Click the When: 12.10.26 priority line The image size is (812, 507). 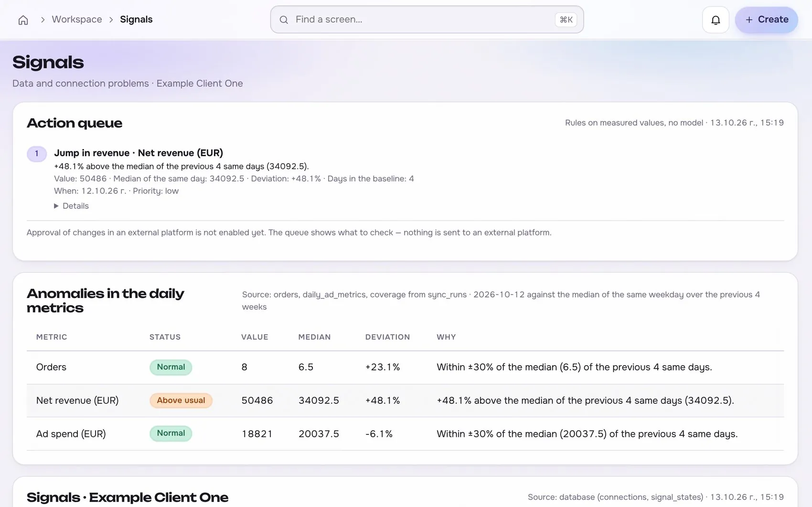(x=116, y=191)
